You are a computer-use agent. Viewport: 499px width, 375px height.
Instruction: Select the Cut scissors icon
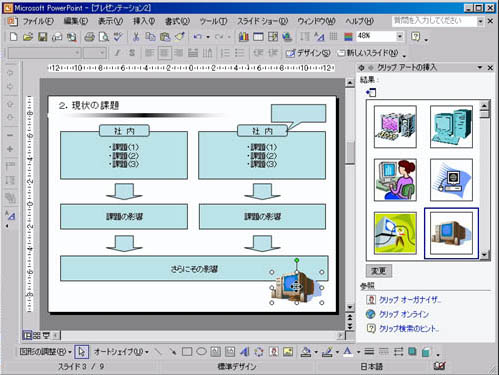tap(136, 37)
